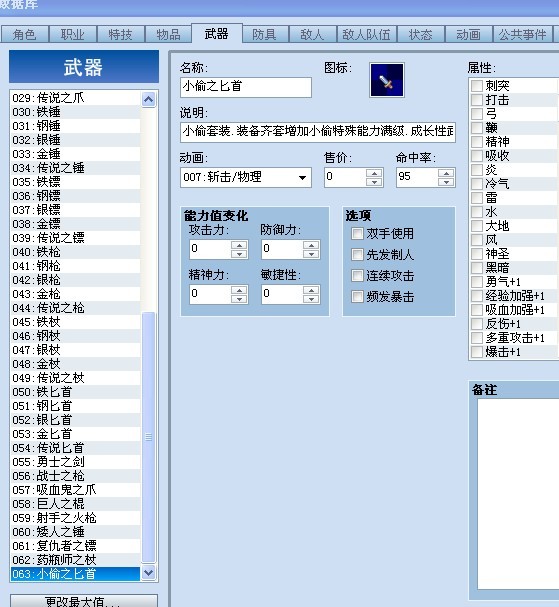The width and height of the screenshot is (559, 607).
Task: Open the 状态 tab
Action: (x=421, y=34)
